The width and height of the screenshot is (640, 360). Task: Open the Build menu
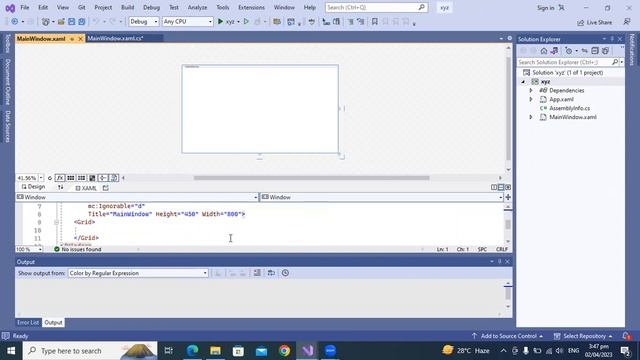click(x=127, y=7)
